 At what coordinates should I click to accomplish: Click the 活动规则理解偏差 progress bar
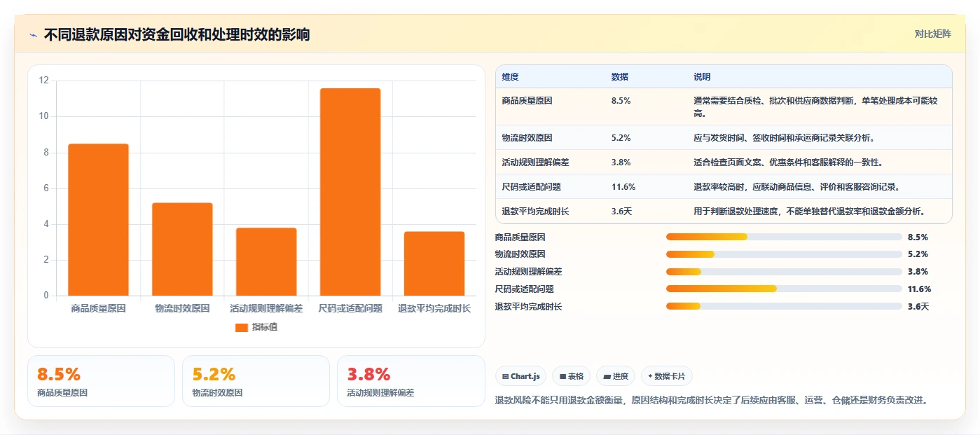[784, 272]
